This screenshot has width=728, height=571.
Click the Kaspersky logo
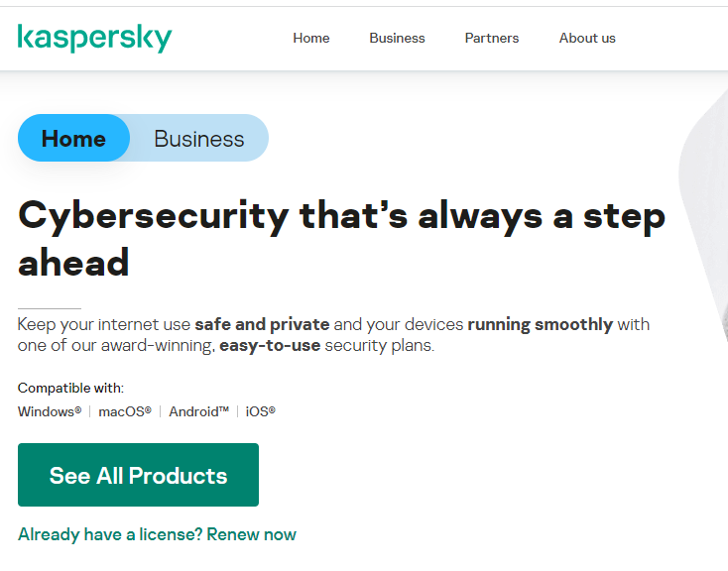pos(94,39)
